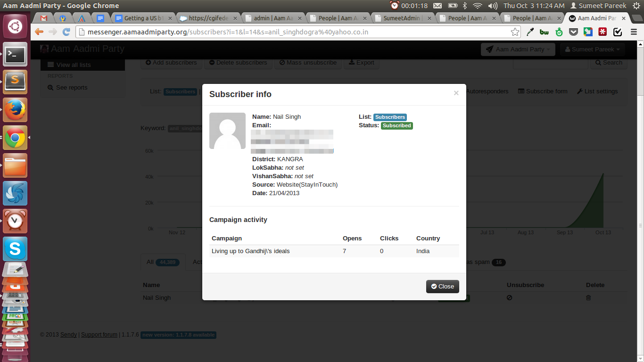Open the Sendy footer link
644x362 pixels.
point(68,335)
